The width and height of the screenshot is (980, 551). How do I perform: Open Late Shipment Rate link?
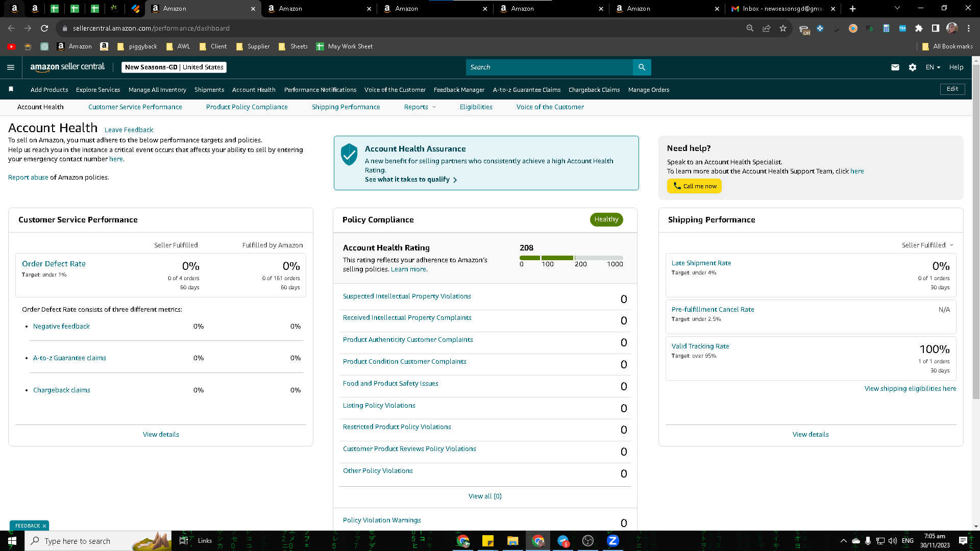tap(701, 263)
